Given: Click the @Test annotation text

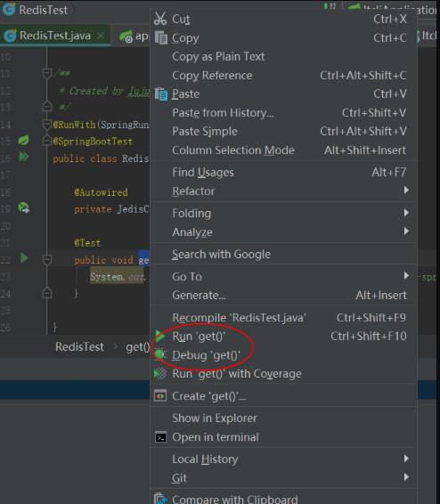Looking at the screenshot, I should (x=87, y=243).
